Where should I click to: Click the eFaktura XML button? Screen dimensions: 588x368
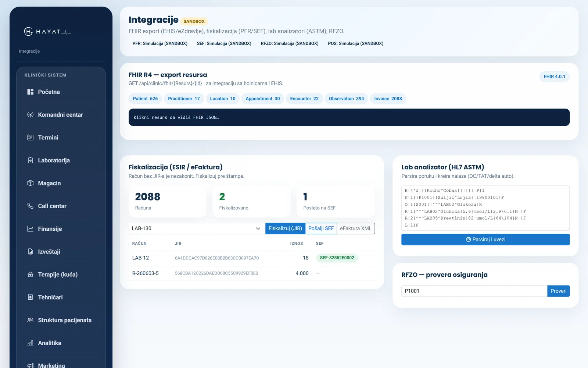point(356,228)
